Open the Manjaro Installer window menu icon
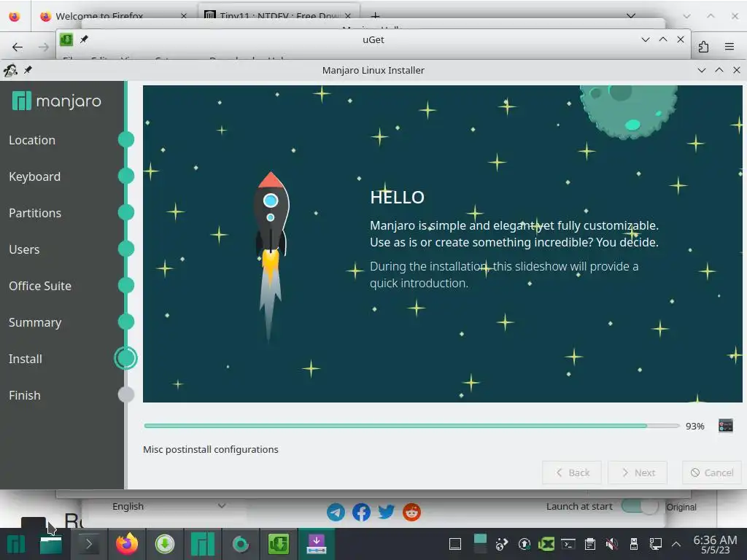The image size is (747, 560). [x=10, y=70]
